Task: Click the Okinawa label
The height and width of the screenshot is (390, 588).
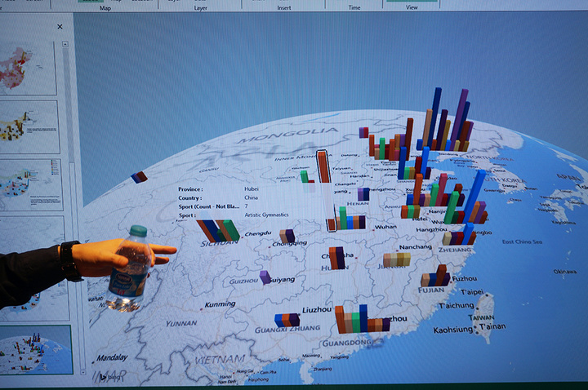Action: (x=565, y=272)
